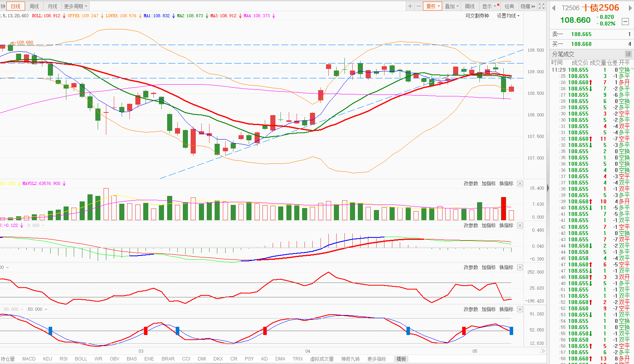Select the BRAR indicator tab
The height and width of the screenshot is (364, 634).
pos(168,359)
